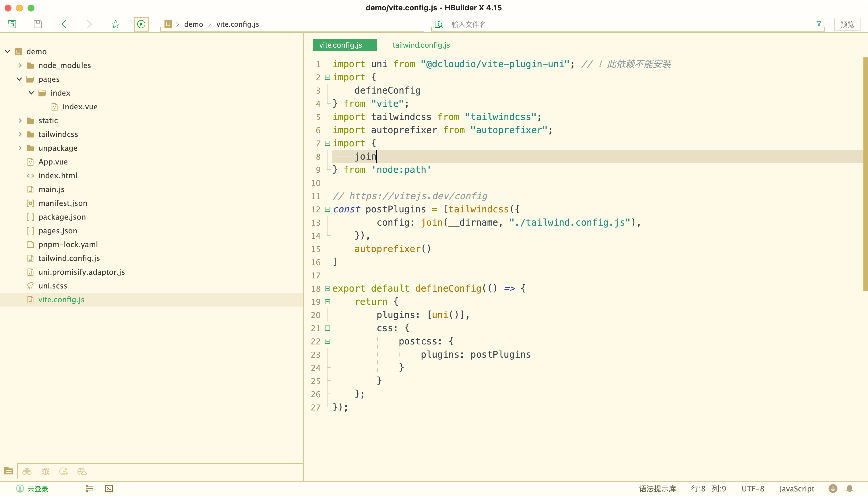Click the 语法提示库 status item

[x=658, y=489]
